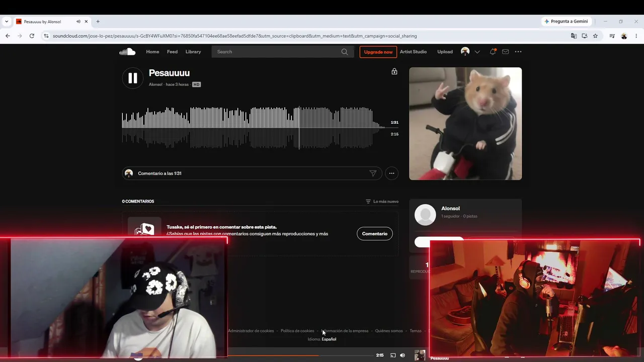Click the search magnifier icon
Viewport: 644px width, 362px height.
[x=345, y=52]
